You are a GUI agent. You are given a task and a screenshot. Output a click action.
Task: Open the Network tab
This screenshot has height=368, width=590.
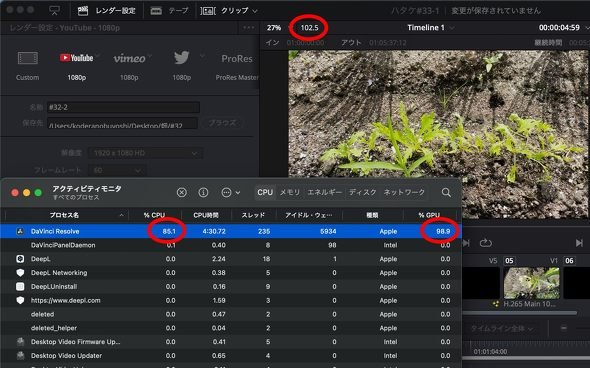404,192
